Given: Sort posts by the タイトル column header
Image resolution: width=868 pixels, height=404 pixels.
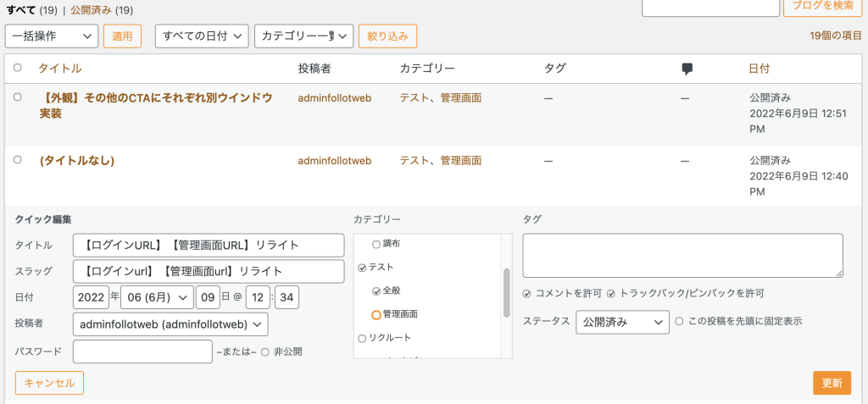Looking at the screenshot, I should (x=60, y=69).
